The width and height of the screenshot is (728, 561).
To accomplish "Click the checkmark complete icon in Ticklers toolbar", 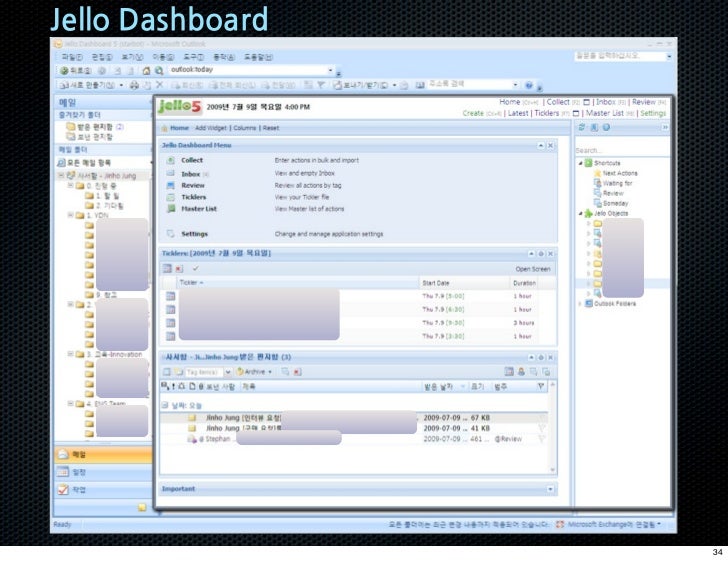I will pyautogui.click(x=195, y=268).
